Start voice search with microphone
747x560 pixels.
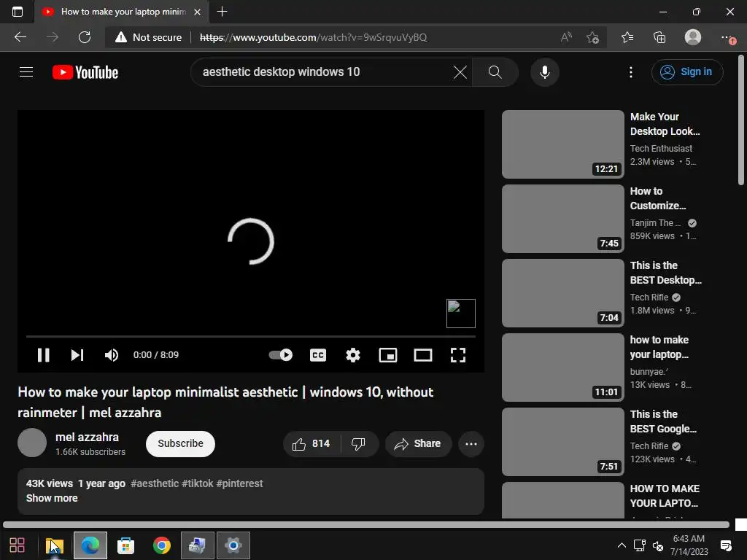[544, 72]
